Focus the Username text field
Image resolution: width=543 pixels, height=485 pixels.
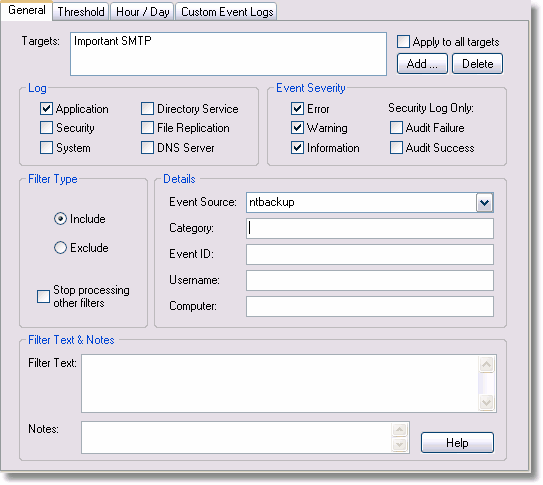370,280
